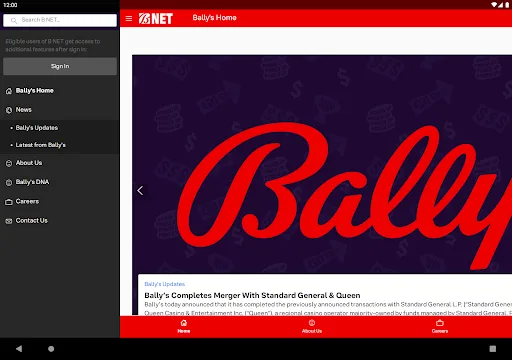Click the Sign In button
The width and height of the screenshot is (512, 360).
coord(60,66)
